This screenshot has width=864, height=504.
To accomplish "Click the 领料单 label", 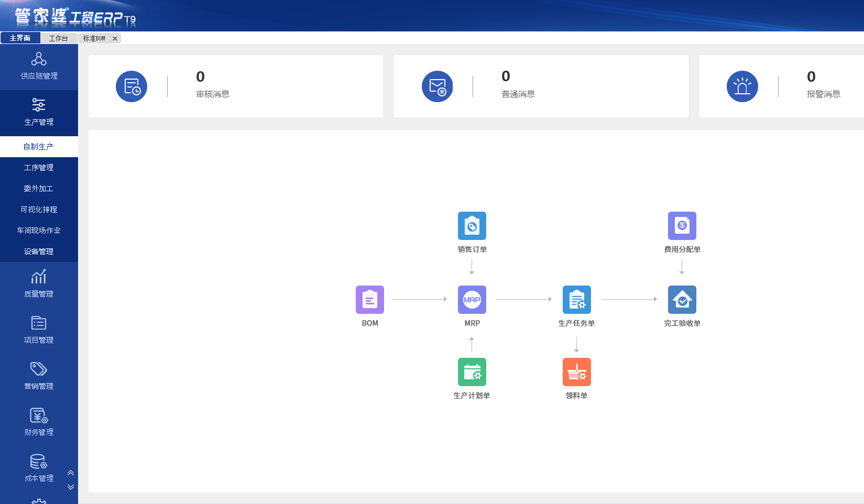I will [576, 396].
